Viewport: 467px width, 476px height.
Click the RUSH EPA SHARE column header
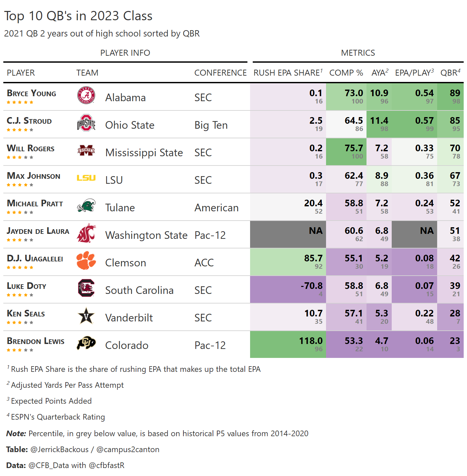(288, 73)
